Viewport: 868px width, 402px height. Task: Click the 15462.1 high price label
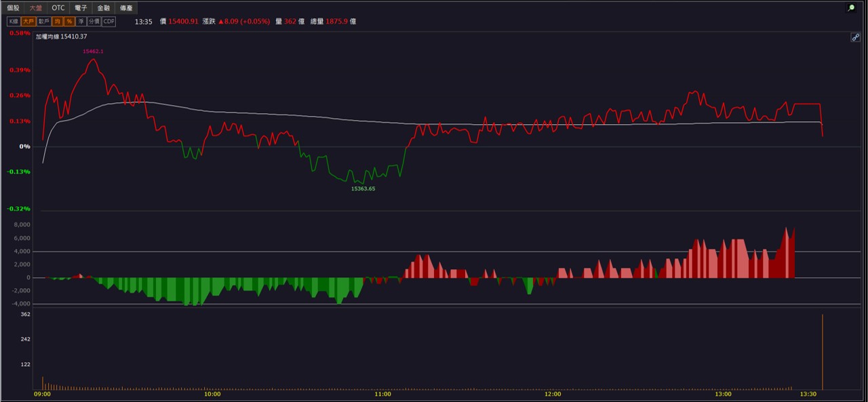[x=93, y=52]
